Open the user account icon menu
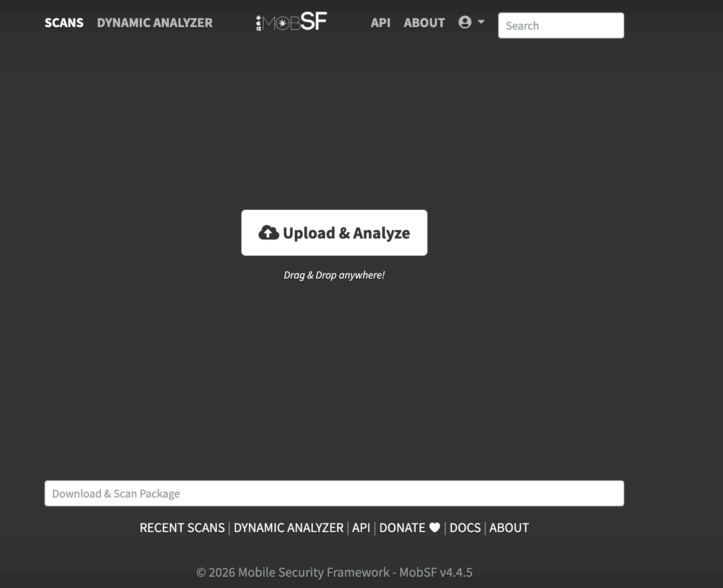Viewport: 723px width, 588px height. point(465,22)
